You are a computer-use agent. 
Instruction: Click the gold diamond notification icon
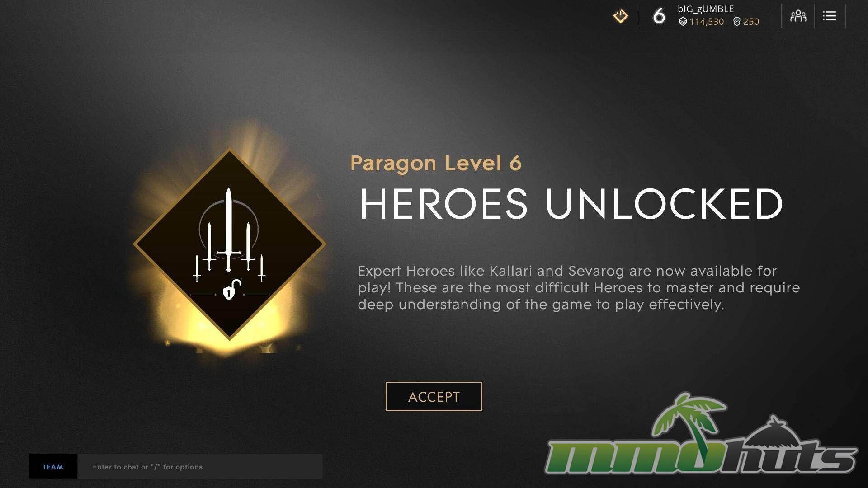[621, 16]
